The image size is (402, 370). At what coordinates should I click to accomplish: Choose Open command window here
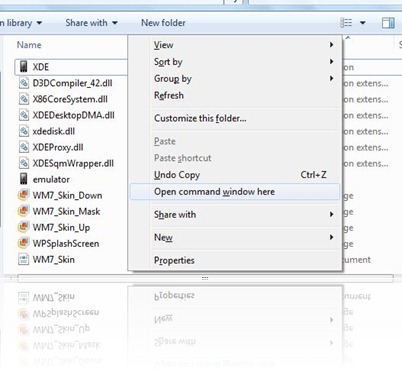coord(235,192)
